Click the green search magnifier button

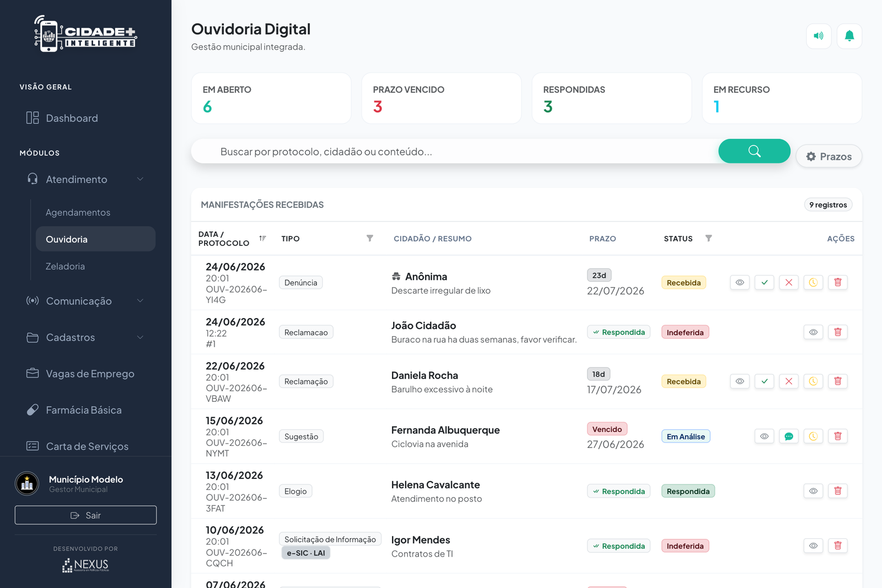click(754, 151)
